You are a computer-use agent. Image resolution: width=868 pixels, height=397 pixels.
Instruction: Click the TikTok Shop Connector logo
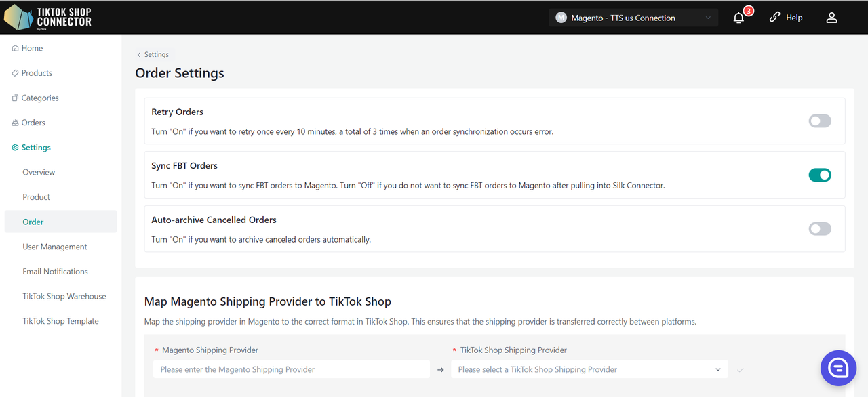(47, 17)
